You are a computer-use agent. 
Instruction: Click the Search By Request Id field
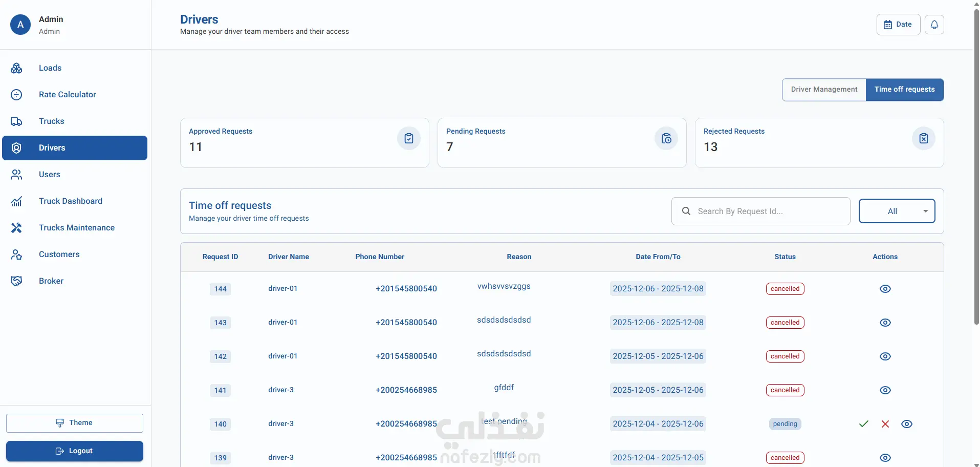761,211
